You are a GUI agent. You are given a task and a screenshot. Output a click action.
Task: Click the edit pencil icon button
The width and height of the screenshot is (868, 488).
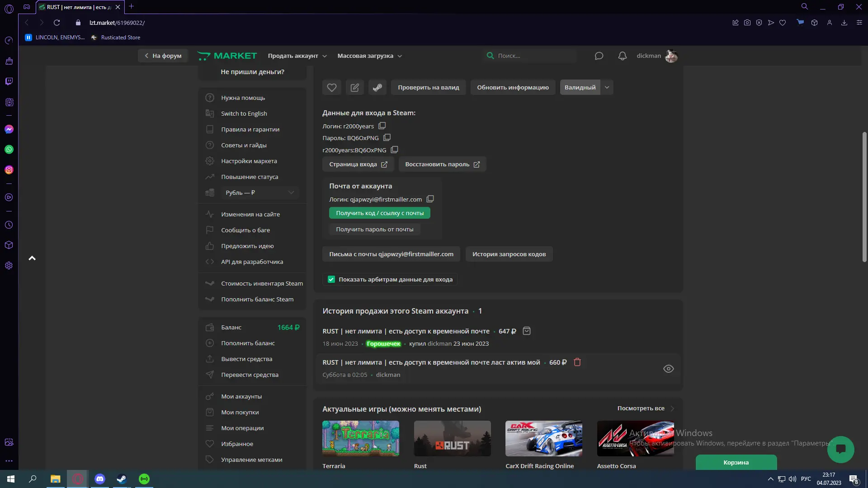point(355,88)
